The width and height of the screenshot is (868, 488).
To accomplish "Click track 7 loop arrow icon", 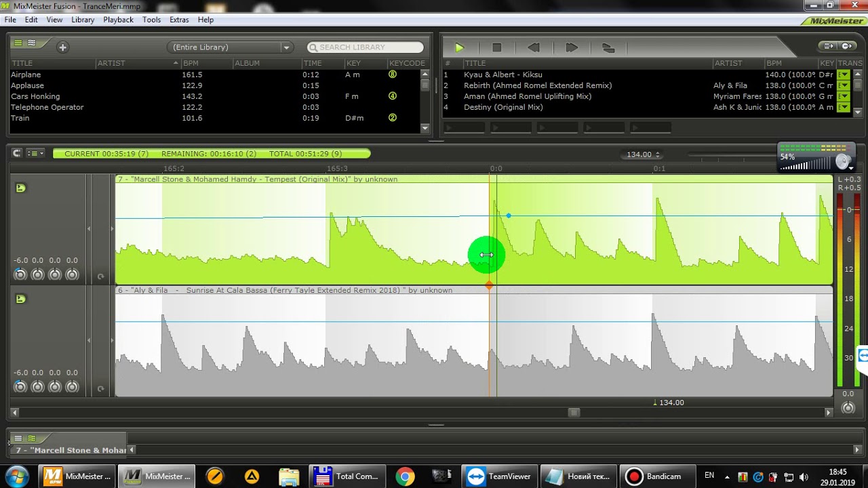I will tap(100, 276).
